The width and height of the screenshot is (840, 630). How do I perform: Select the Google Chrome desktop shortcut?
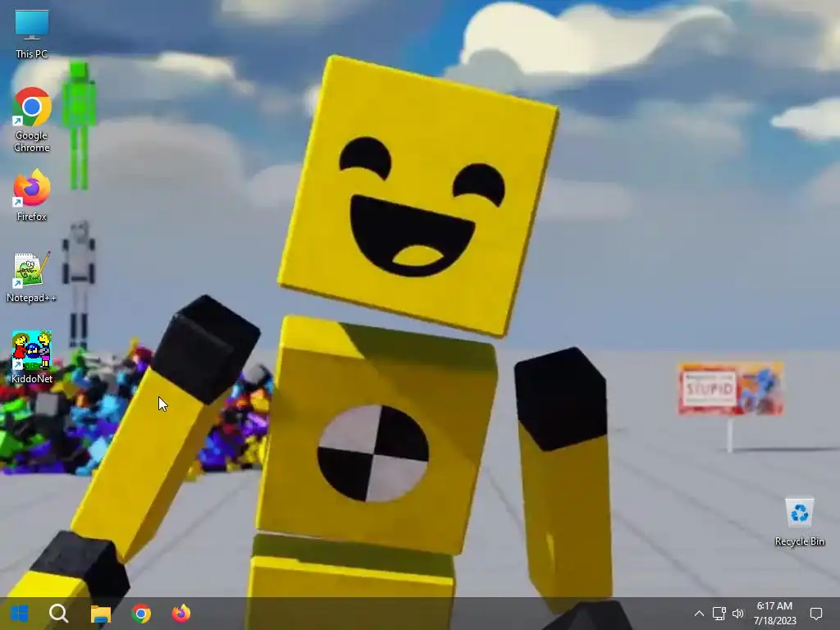pyautogui.click(x=32, y=120)
